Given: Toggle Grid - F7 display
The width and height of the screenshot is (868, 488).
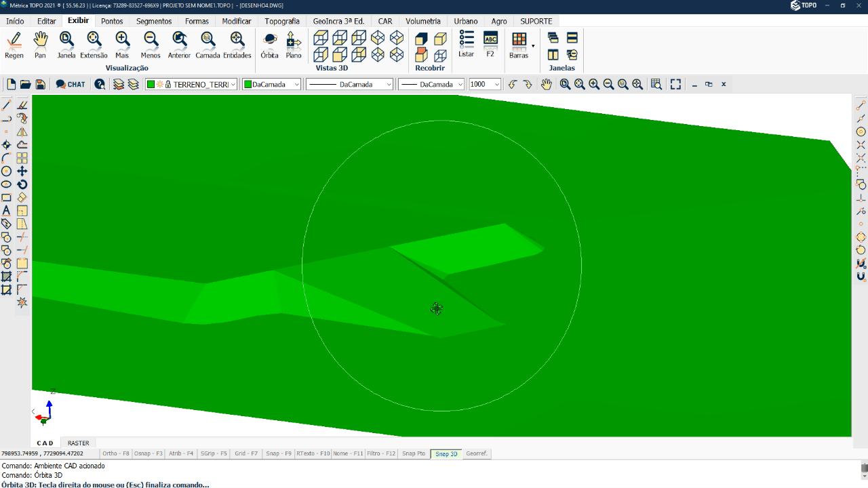Looking at the screenshot, I should [246, 453].
